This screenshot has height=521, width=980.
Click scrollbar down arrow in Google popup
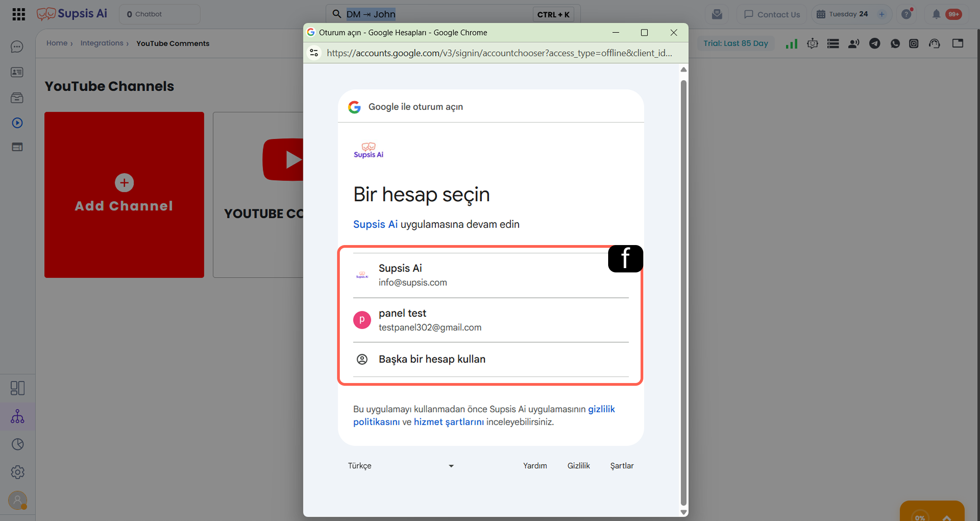click(683, 512)
